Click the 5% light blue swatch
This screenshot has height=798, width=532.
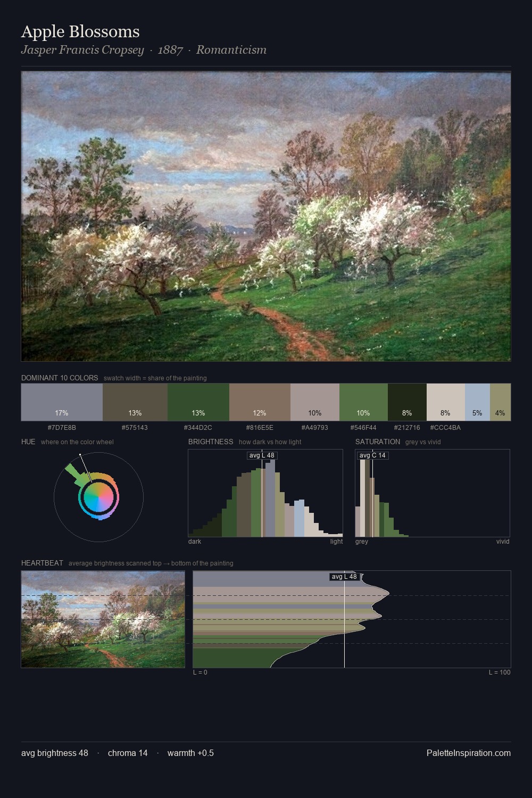pyautogui.click(x=477, y=402)
